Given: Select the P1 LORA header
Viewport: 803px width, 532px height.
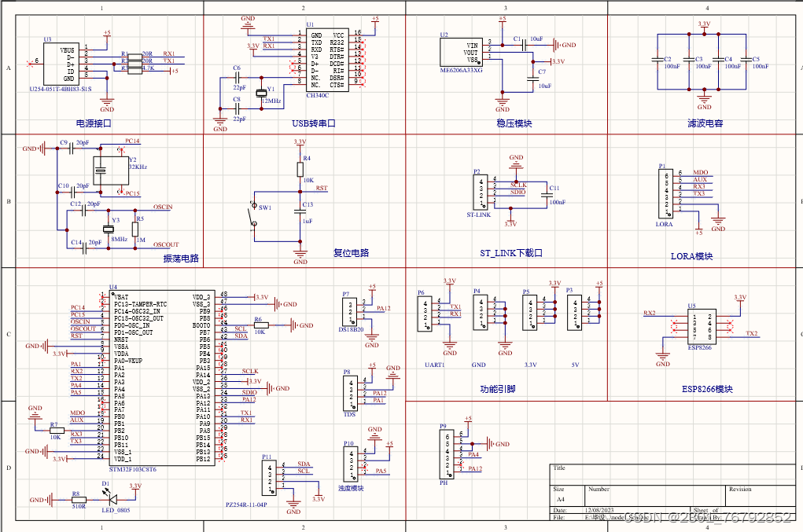Looking at the screenshot, I should [x=665, y=193].
